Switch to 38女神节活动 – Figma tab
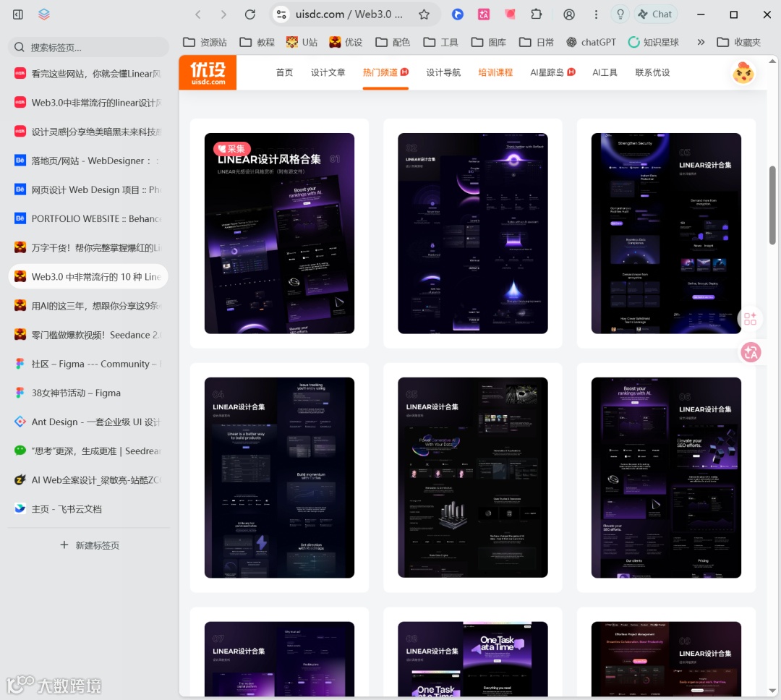The image size is (781, 700). (89, 393)
